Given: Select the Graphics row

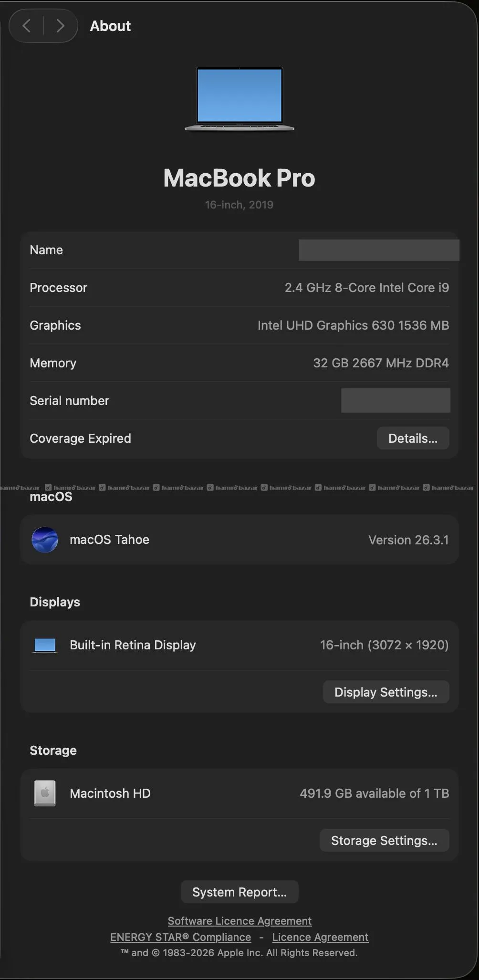Looking at the screenshot, I should click(239, 325).
